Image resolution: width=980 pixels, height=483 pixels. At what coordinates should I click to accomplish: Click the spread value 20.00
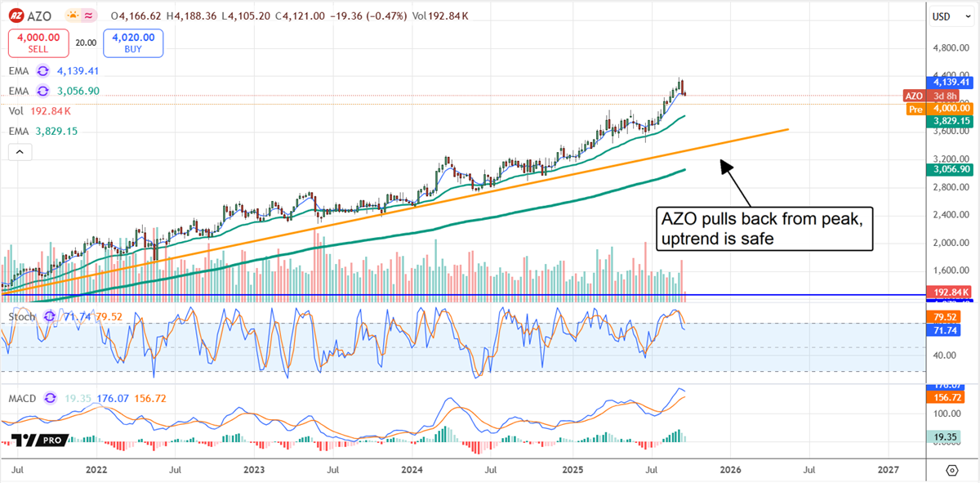86,43
